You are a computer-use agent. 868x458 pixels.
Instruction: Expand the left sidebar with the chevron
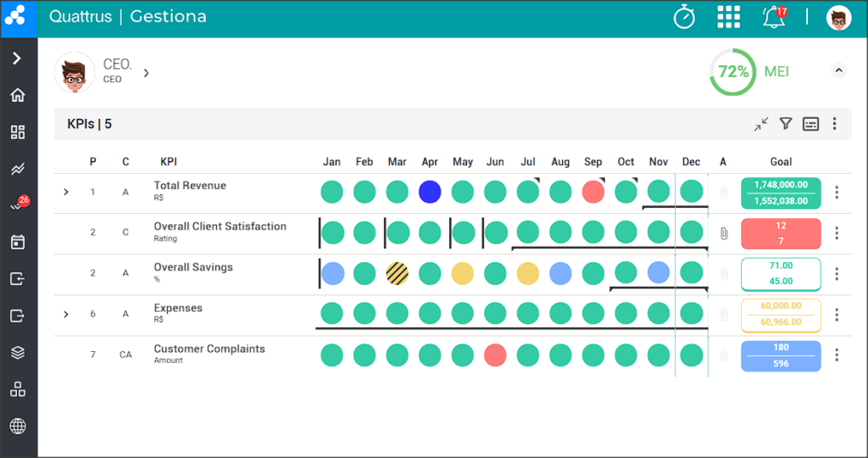click(17, 59)
